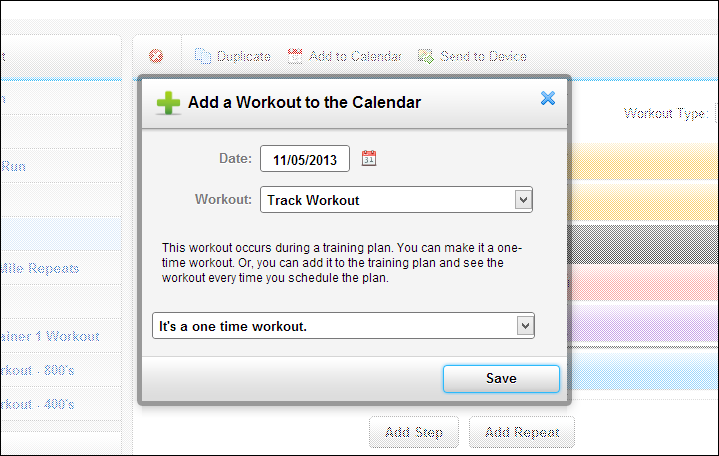
Task: Click the red delete icon in toolbar
Action: coord(156,57)
